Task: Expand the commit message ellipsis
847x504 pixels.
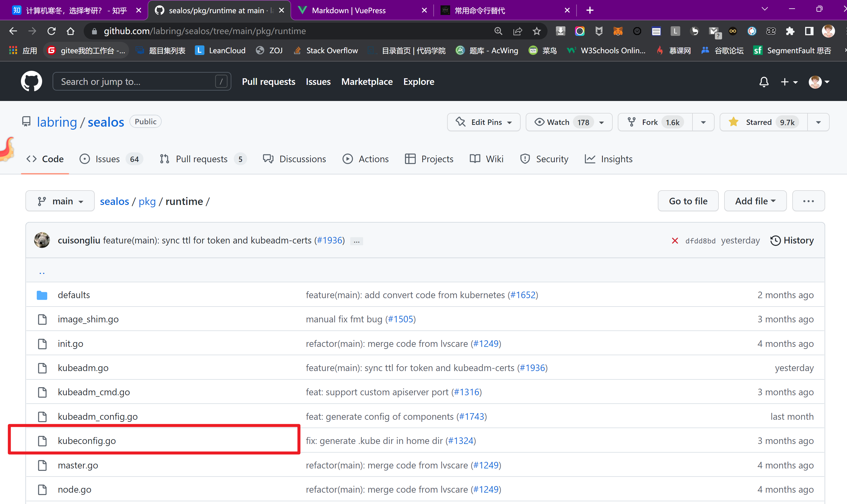Action: point(356,241)
